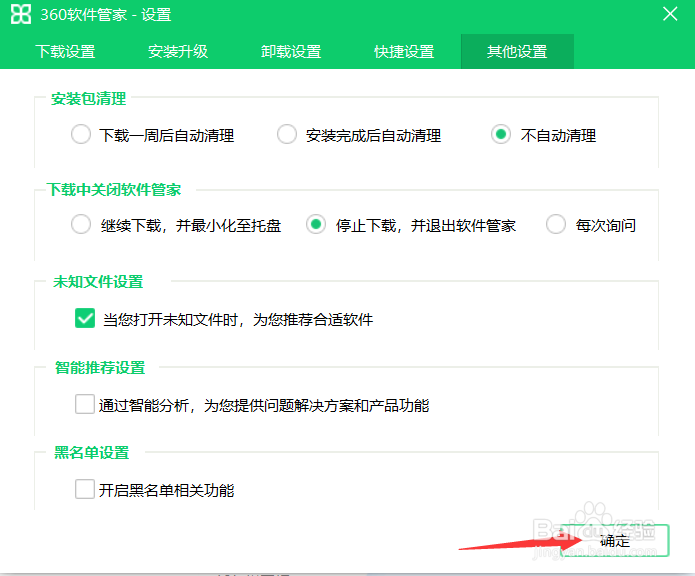
Task: Click the 下载中关闭软件管家 section heading
Action: tap(114, 190)
